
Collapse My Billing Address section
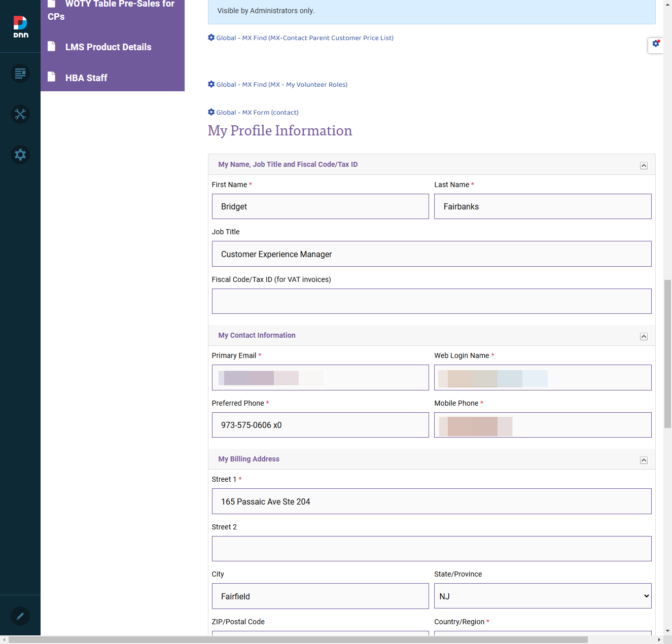click(644, 460)
